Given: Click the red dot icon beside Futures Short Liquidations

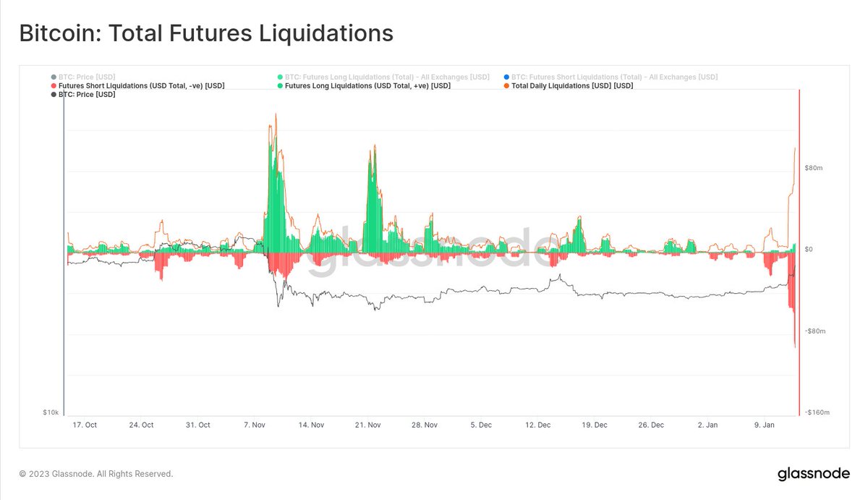Looking at the screenshot, I should pyautogui.click(x=52, y=85).
